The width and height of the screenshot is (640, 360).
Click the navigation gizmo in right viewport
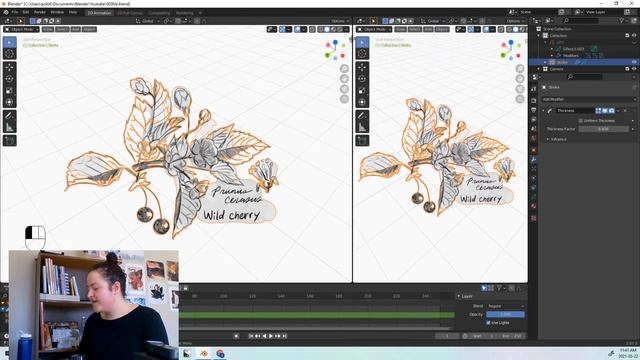(x=511, y=50)
